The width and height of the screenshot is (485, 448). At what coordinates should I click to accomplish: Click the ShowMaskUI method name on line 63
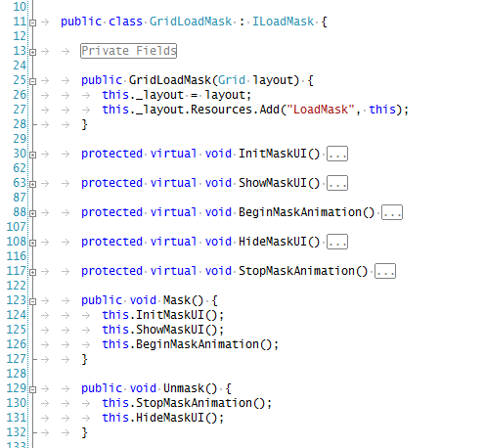[273, 183]
